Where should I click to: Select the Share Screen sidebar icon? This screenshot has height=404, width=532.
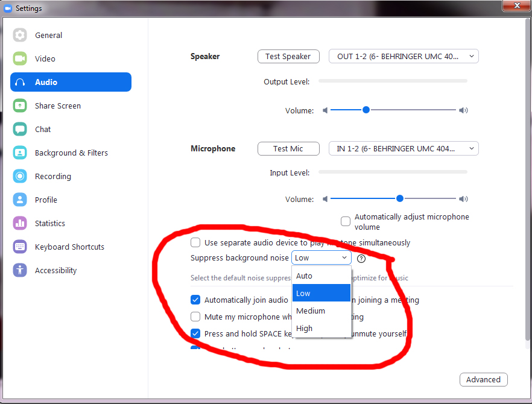[x=20, y=106]
